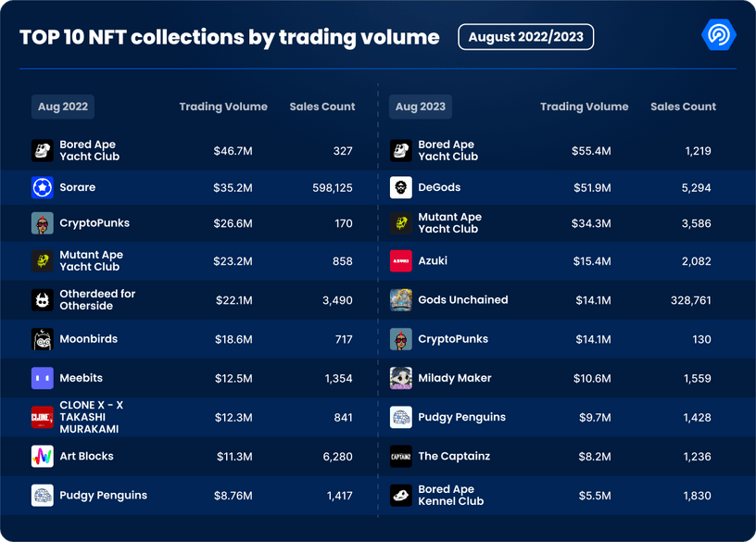Click the Milady Maker collection name
The height and width of the screenshot is (542, 756).
pyautogui.click(x=455, y=378)
